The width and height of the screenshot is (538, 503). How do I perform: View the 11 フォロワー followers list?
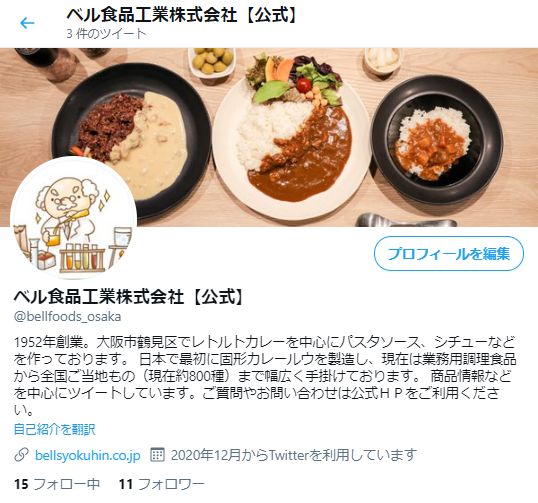tap(162, 484)
